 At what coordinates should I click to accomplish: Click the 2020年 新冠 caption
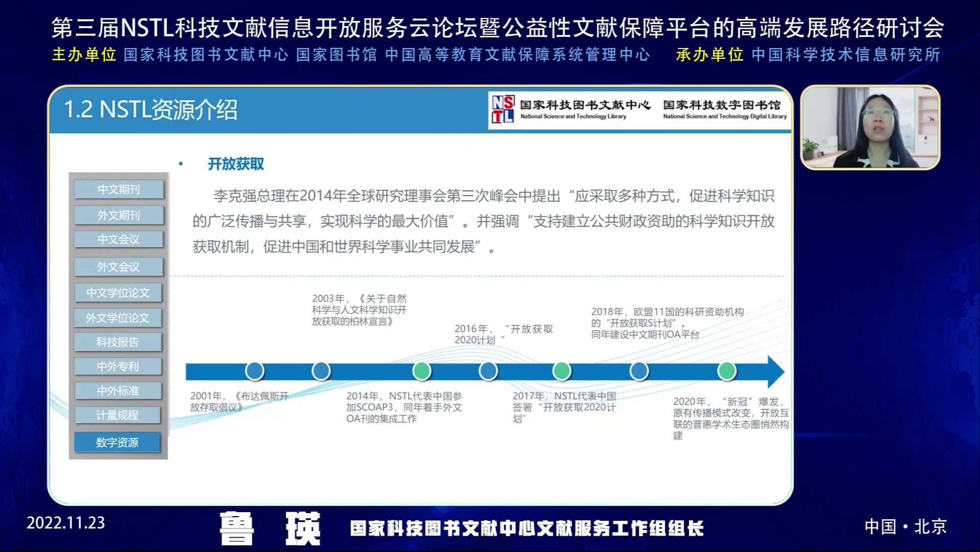click(x=731, y=418)
